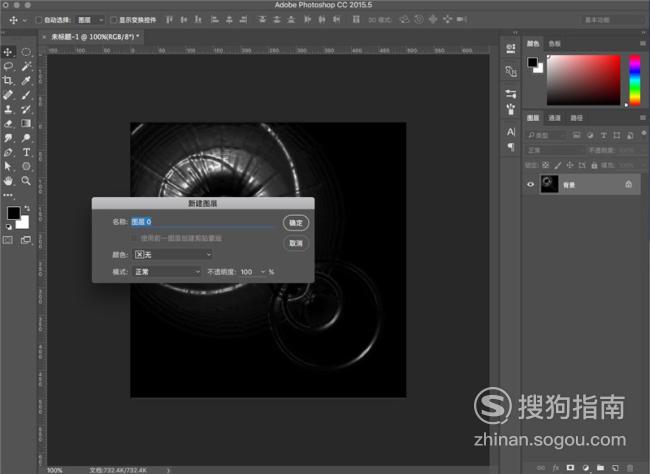Click the delete layer trash icon

tap(630, 468)
